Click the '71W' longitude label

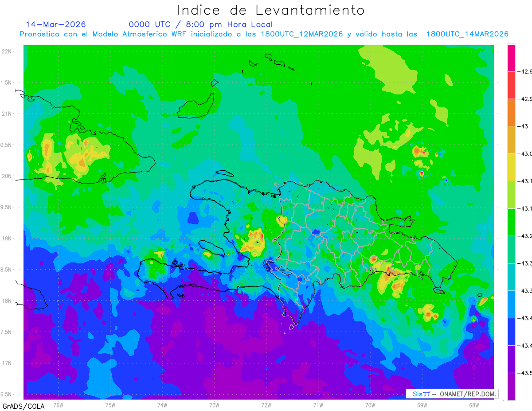[318, 405]
